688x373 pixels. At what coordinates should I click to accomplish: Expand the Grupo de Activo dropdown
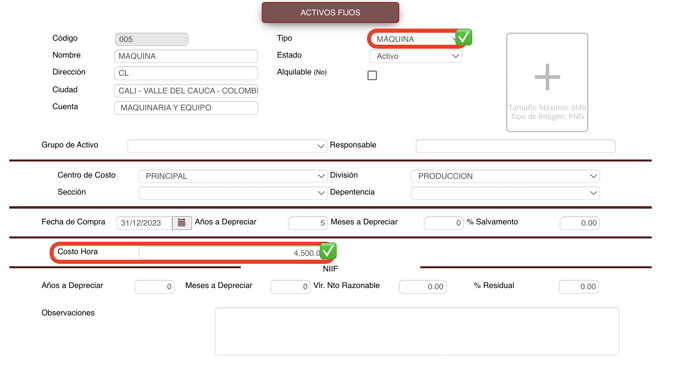(227, 146)
